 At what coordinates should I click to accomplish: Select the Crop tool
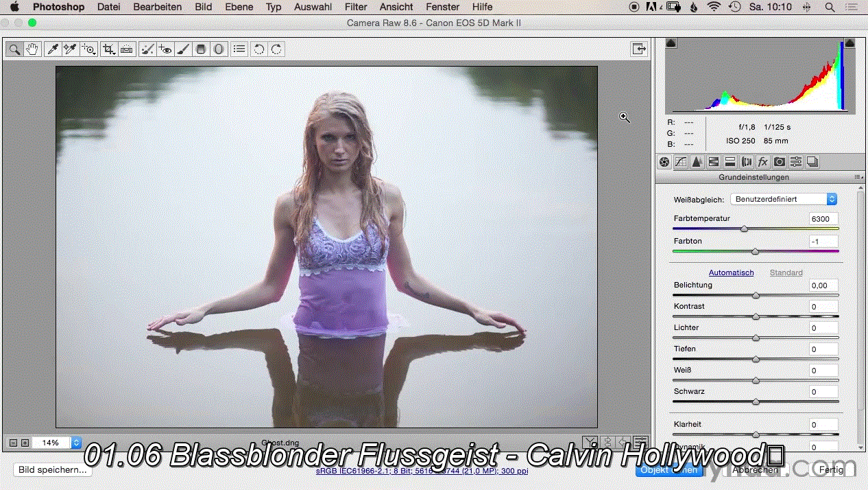point(108,49)
